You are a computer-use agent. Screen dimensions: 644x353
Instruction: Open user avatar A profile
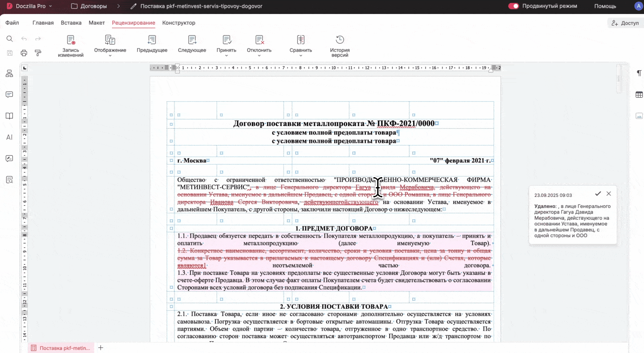[639, 6]
